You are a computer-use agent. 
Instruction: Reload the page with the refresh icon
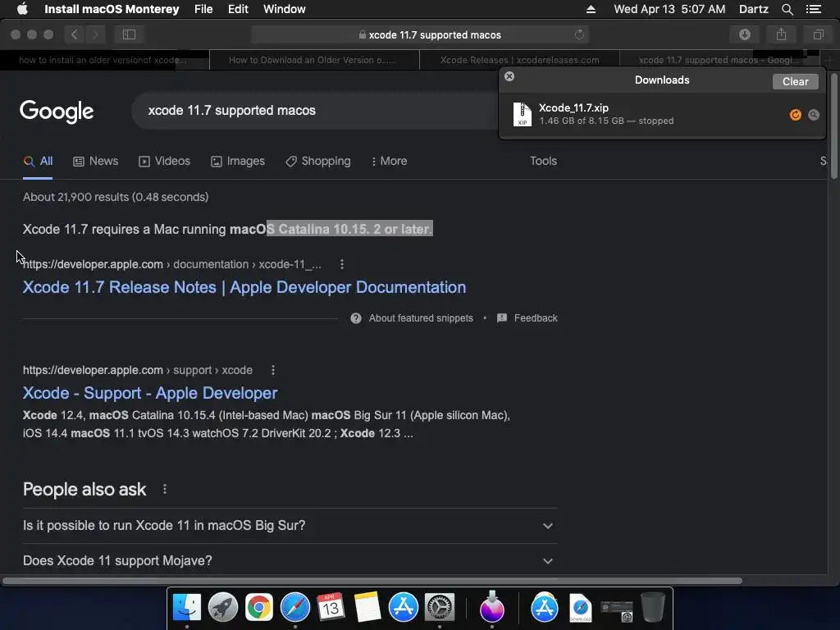(x=579, y=34)
